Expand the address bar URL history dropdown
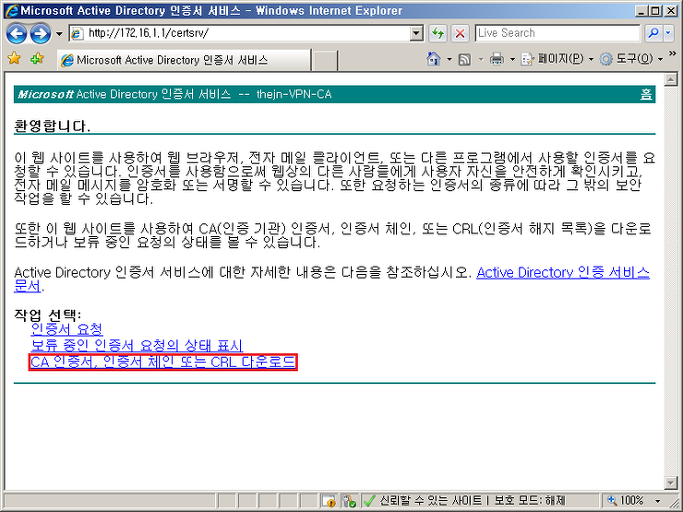Screen dimensions: 683x512 click(417, 33)
